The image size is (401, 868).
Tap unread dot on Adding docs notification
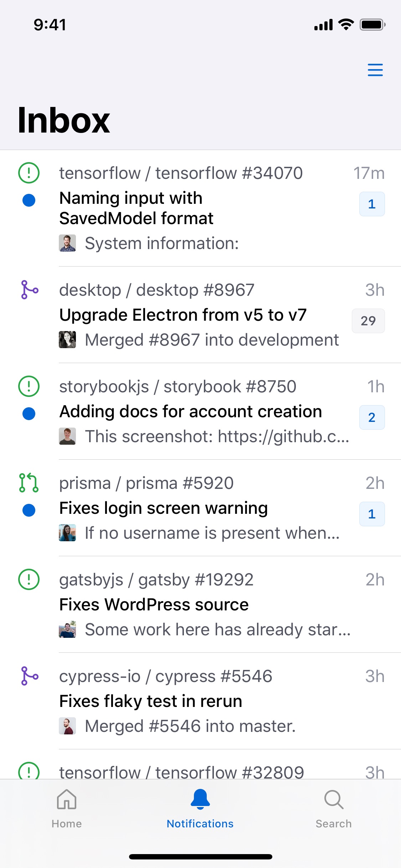tap(29, 414)
